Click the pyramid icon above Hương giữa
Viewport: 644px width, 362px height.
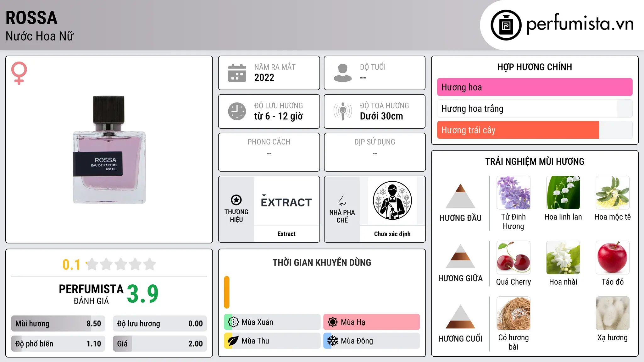pos(460,256)
